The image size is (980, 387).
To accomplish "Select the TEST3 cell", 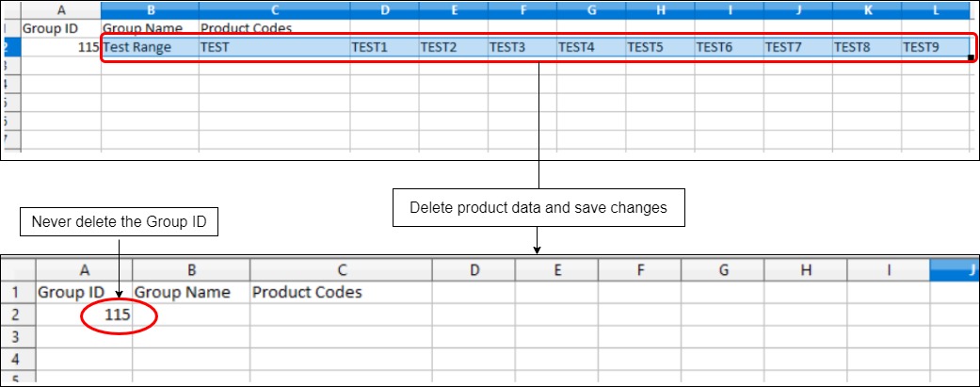I will tap(521, 47).
